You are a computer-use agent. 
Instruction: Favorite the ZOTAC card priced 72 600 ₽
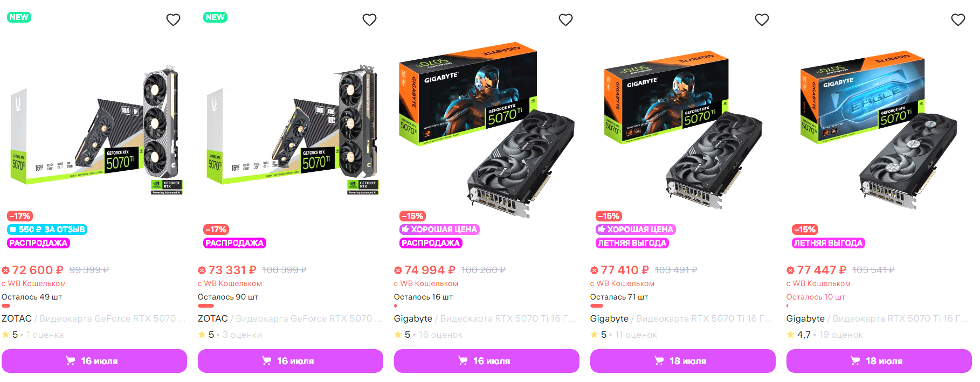point(173,20)
